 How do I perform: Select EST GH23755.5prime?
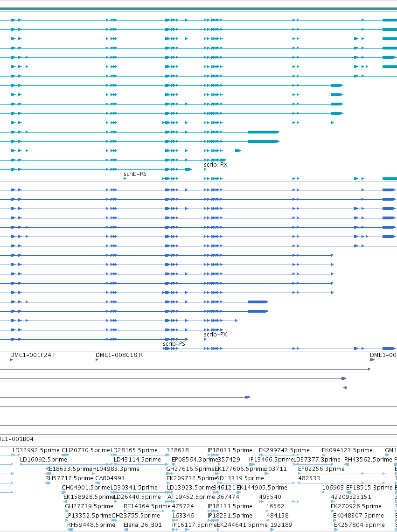click(136, 515)
